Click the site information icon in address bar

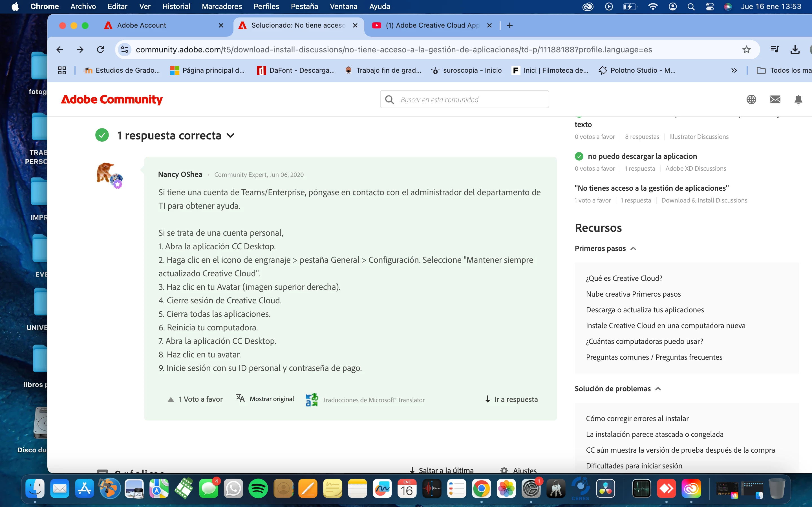[x=125, y=50]
